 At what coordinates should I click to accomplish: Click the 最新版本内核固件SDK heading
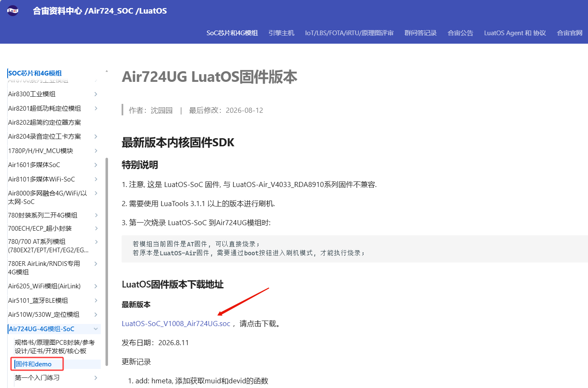pos(178,142)
